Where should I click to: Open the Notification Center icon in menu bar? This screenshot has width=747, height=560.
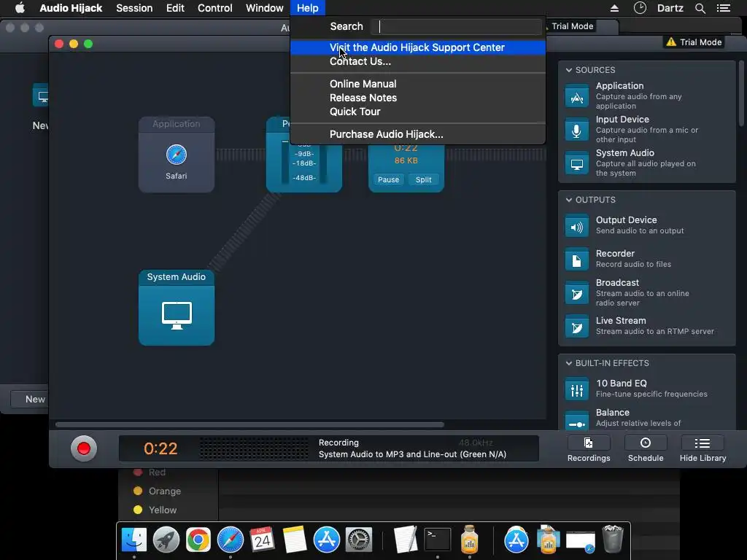pyautogui.click(x=724, y=8)
